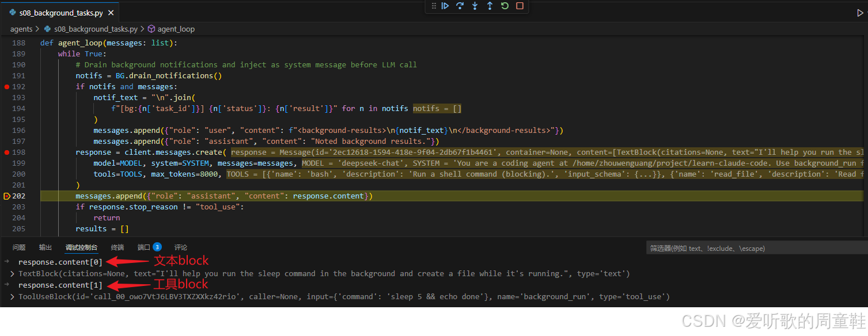Click the Python icon on editor tab

click(13, 13)
